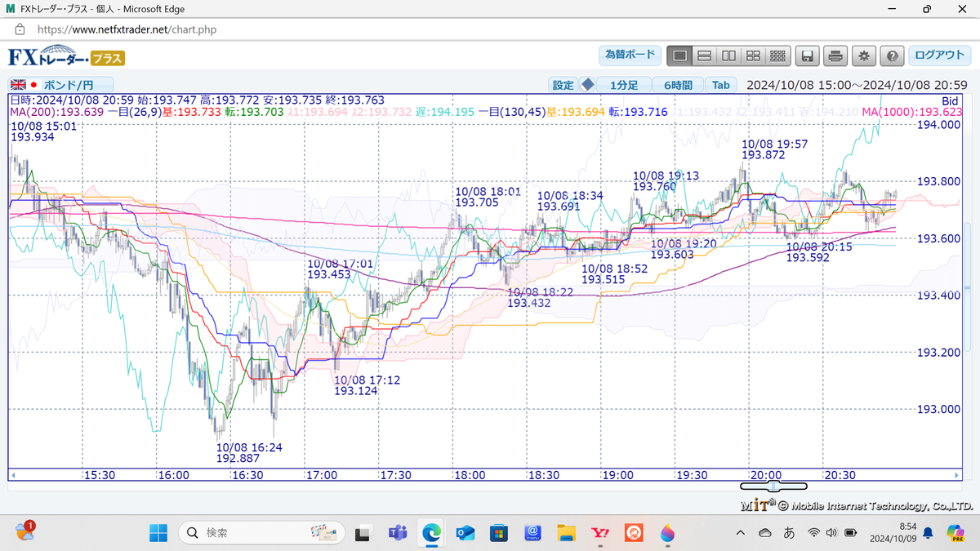Select the many-chart small grid layout
The image size is (980, 551).
(777, 56)
